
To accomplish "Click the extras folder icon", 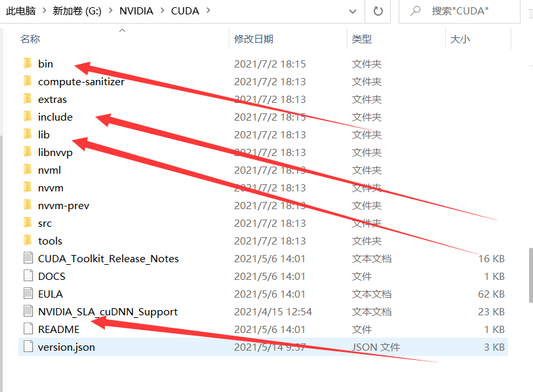I will (x=28, y=98).
